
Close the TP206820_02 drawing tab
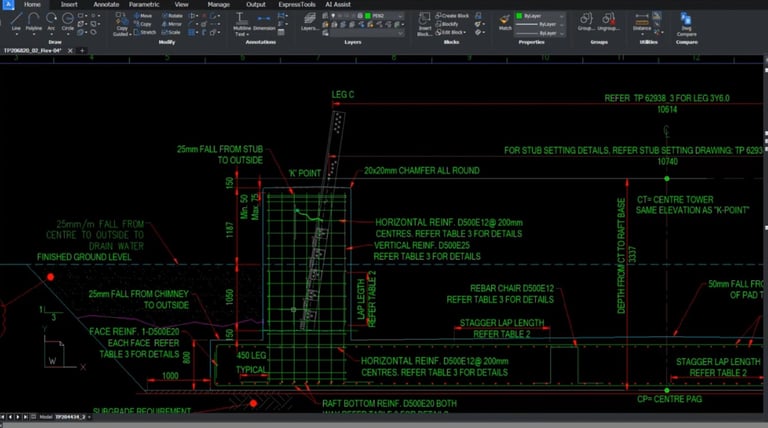point(70,50)
